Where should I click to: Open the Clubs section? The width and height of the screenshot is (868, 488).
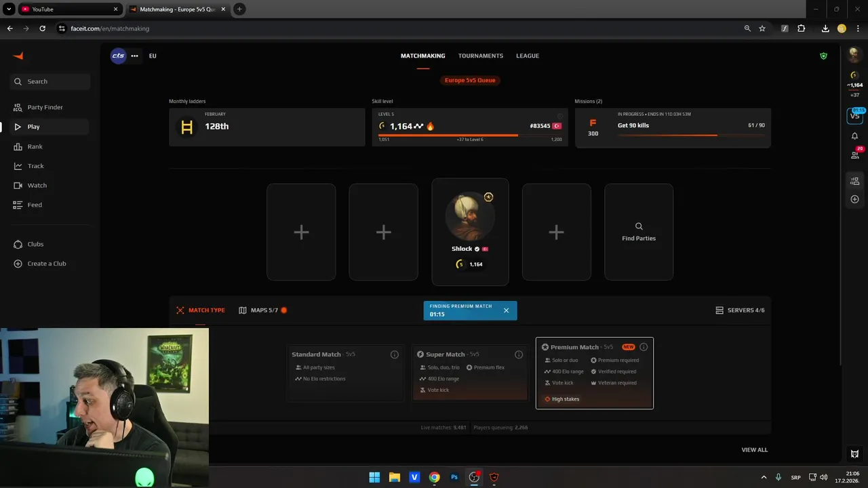click(50, 244)
